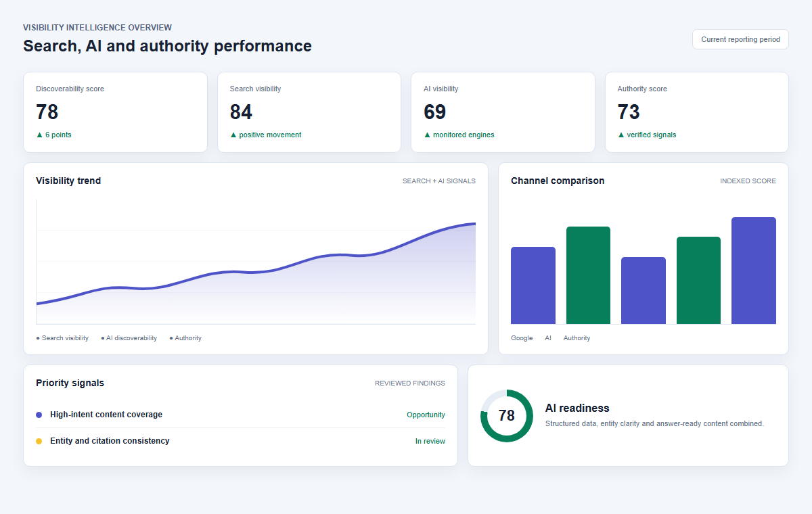The height and width of the screenshot is (514, 812).
Task: Click the 'verified signals' indicator text
Action: click(647, 135)
